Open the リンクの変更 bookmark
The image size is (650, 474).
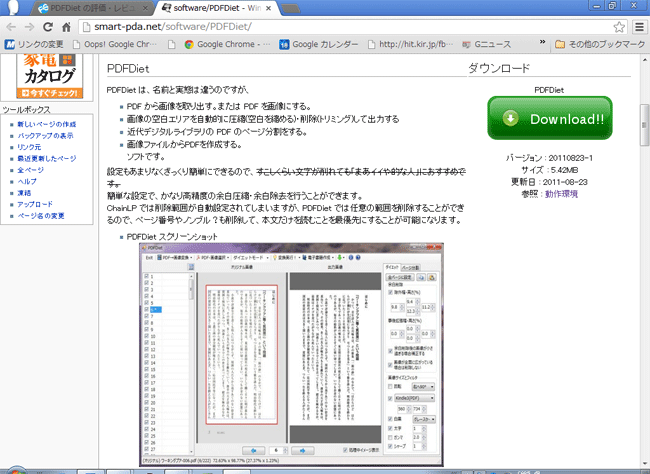click(x=34, y=44)
